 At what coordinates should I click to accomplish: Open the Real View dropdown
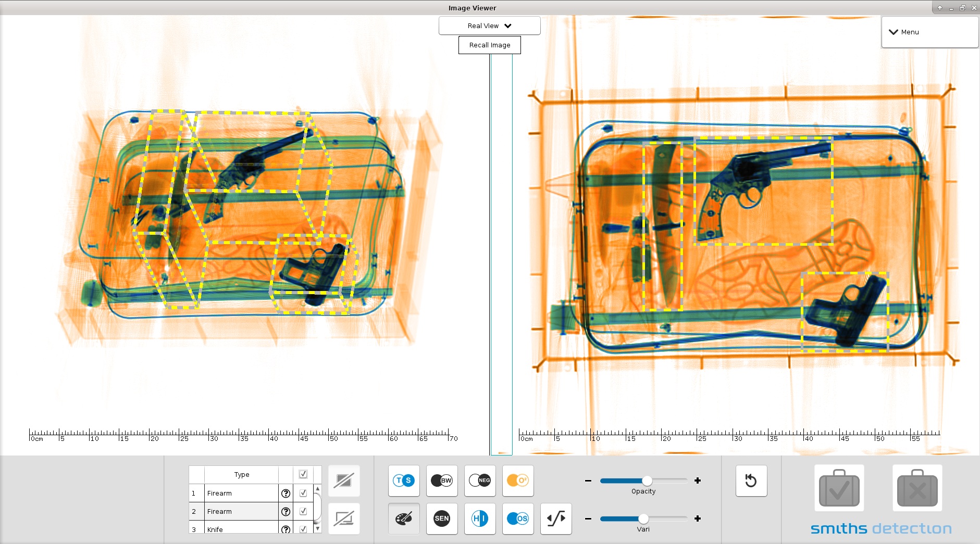489,25
